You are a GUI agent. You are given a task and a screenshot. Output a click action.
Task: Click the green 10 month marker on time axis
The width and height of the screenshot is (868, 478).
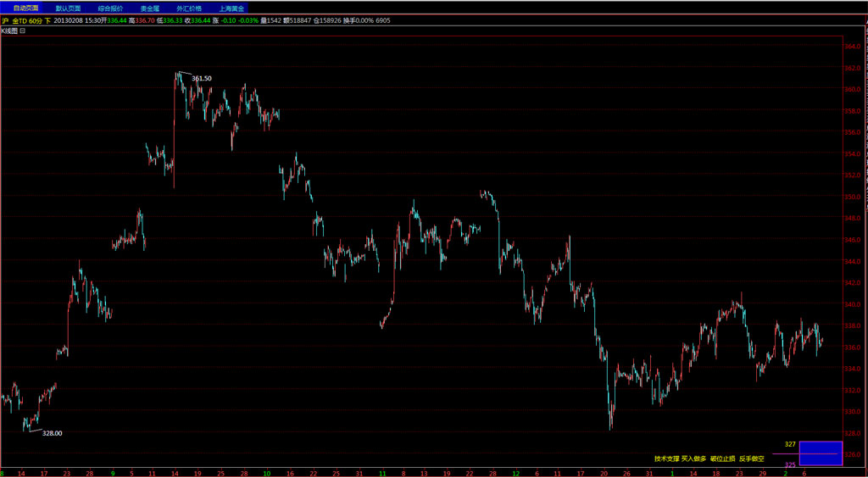click(x=266, y=473)
